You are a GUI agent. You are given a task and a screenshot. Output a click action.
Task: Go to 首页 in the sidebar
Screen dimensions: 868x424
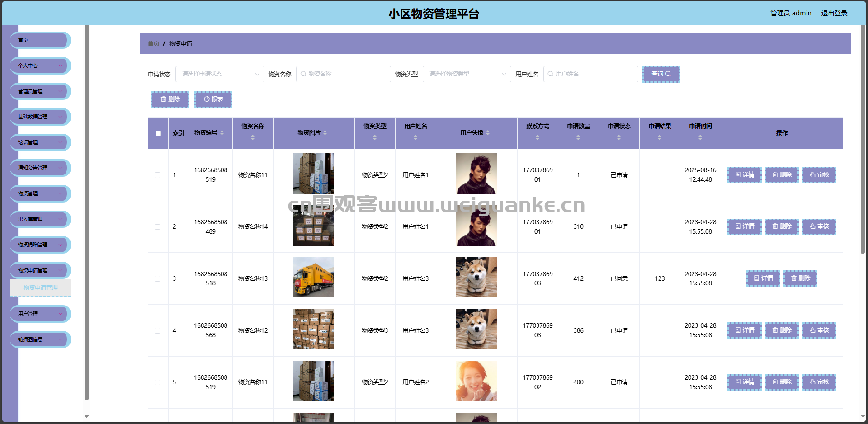pyautogui.click(x=40, y=40)
